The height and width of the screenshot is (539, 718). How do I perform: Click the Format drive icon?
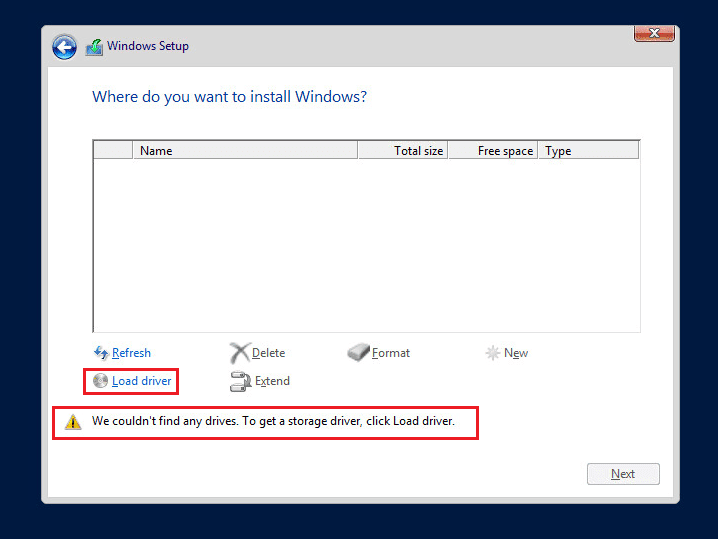(358, 352)
